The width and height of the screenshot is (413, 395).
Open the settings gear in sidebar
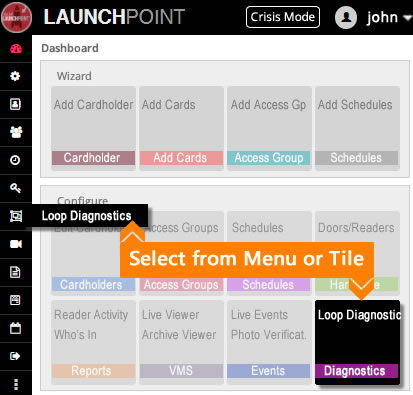tap(15, 76)
